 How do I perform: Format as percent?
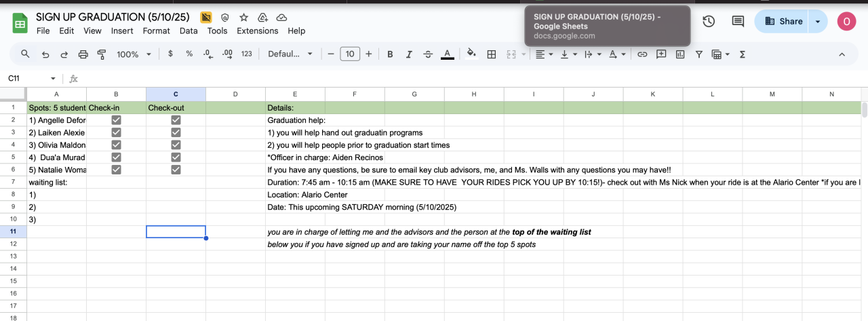(x=189, y=54)
